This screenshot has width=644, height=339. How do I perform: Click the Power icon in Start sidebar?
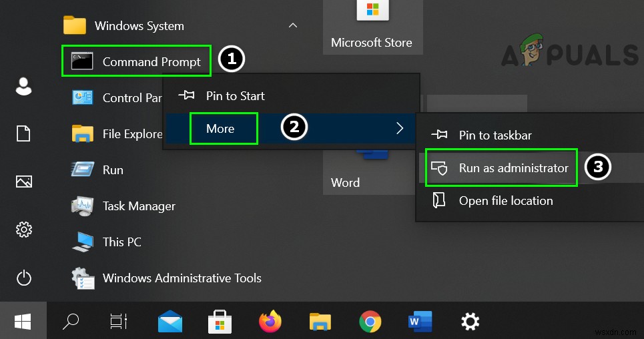click(x=24, y=278)
